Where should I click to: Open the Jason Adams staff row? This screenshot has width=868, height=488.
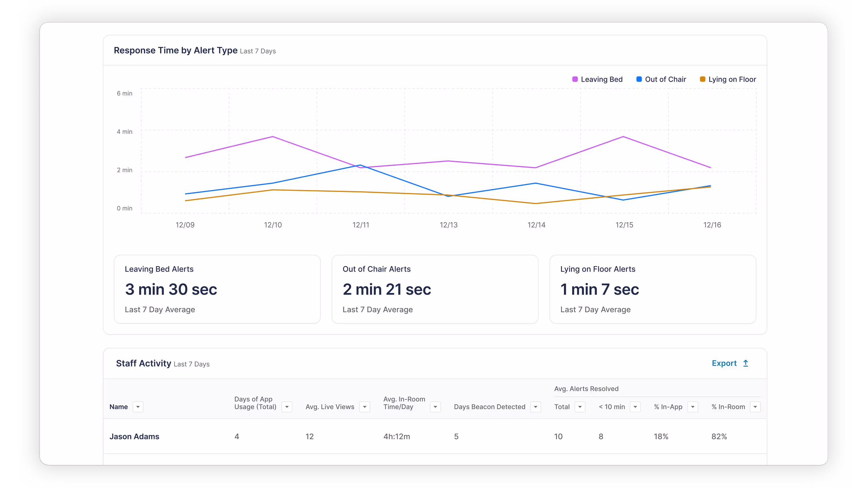point(134,437)
